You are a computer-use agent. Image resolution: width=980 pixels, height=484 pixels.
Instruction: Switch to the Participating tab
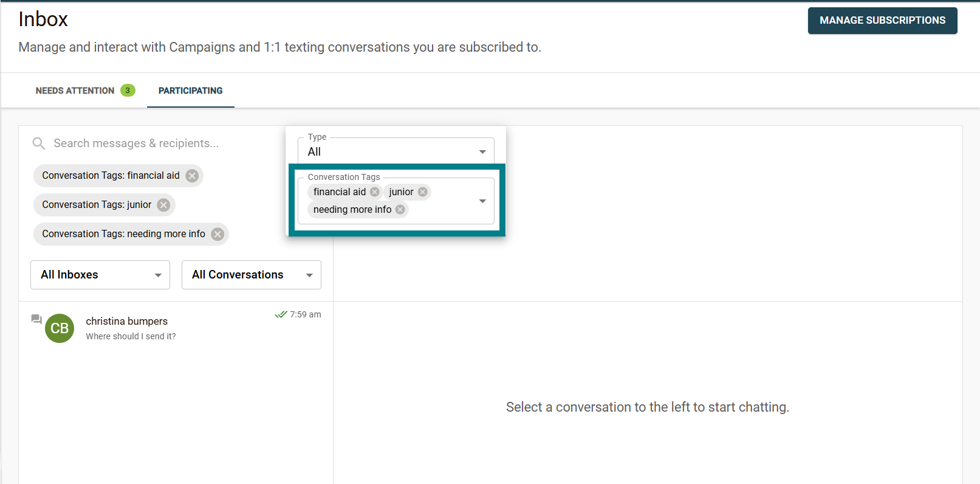coord(191,91)
